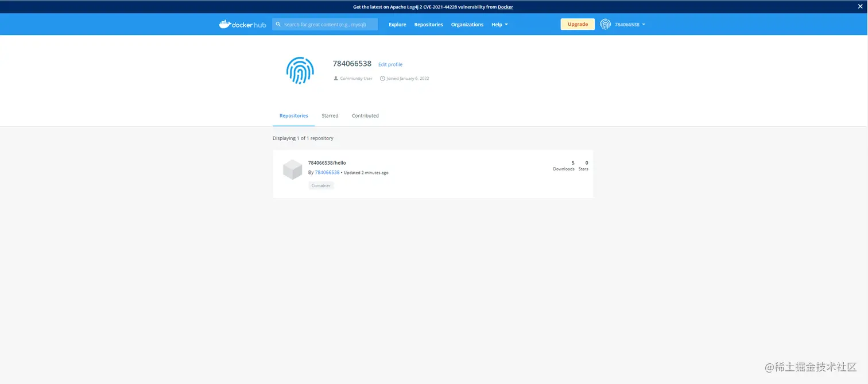
Task: Click the large fingerprint profile picture
Action: [300, 71]
